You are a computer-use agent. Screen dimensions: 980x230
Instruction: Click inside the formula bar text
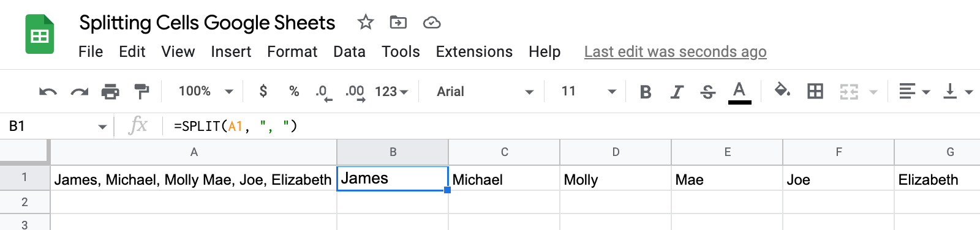[x=236, y=126]
